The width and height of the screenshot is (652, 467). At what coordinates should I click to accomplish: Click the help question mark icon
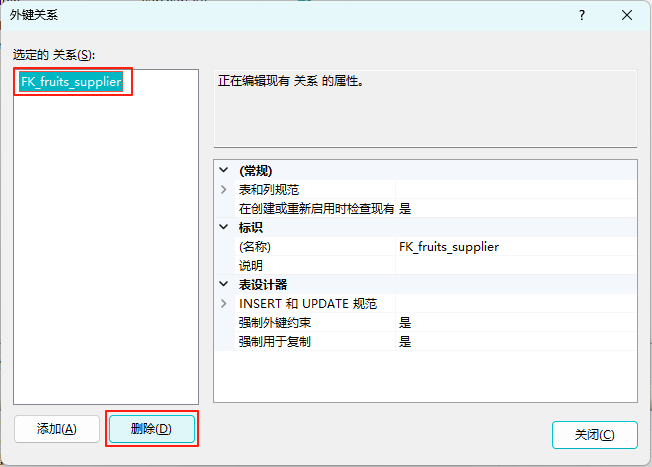click(582, 15)
